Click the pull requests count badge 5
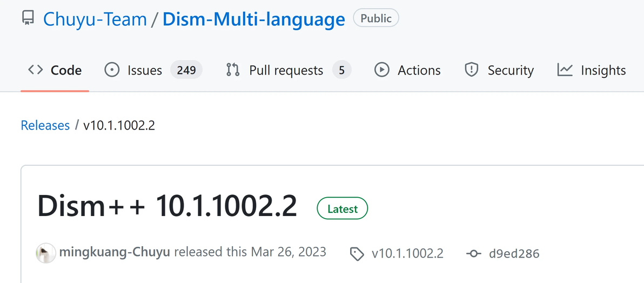644x283 pixels. (x=341, y=70)
